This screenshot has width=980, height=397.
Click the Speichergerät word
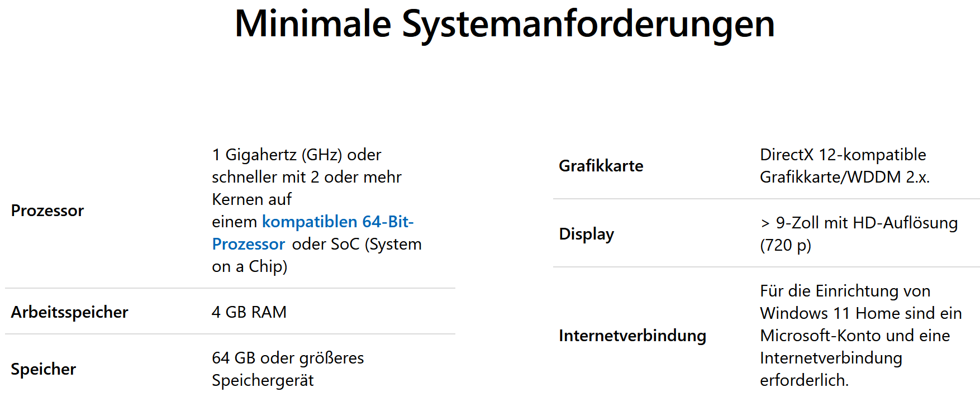click(x=263, y=381)
